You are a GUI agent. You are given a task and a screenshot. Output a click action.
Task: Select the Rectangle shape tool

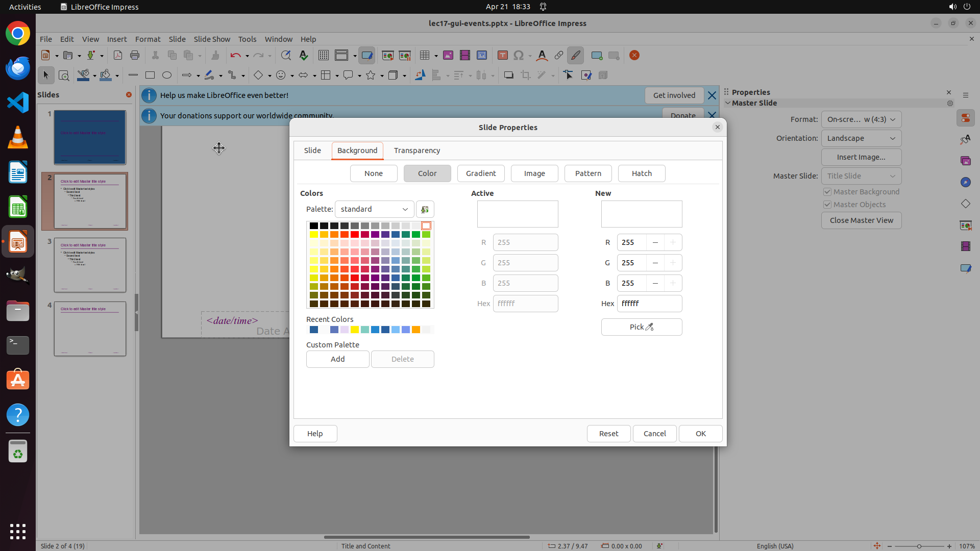[150, 76]
